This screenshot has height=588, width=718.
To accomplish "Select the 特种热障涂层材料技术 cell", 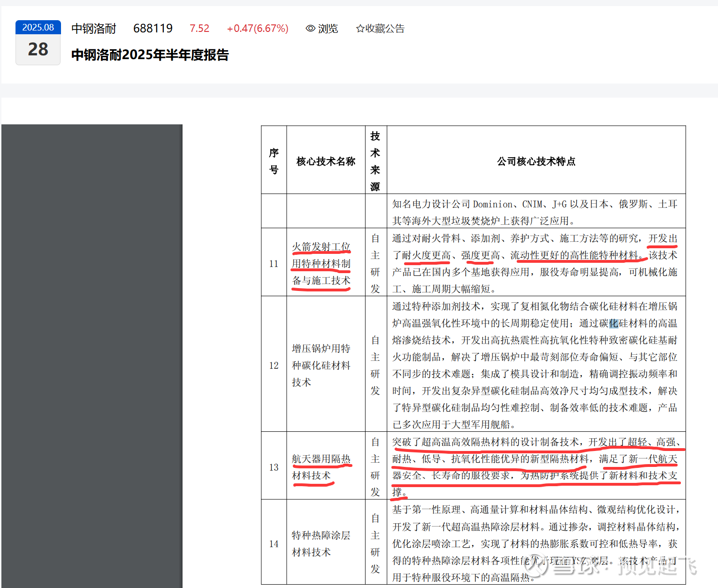I will click(x=321, y=543).
